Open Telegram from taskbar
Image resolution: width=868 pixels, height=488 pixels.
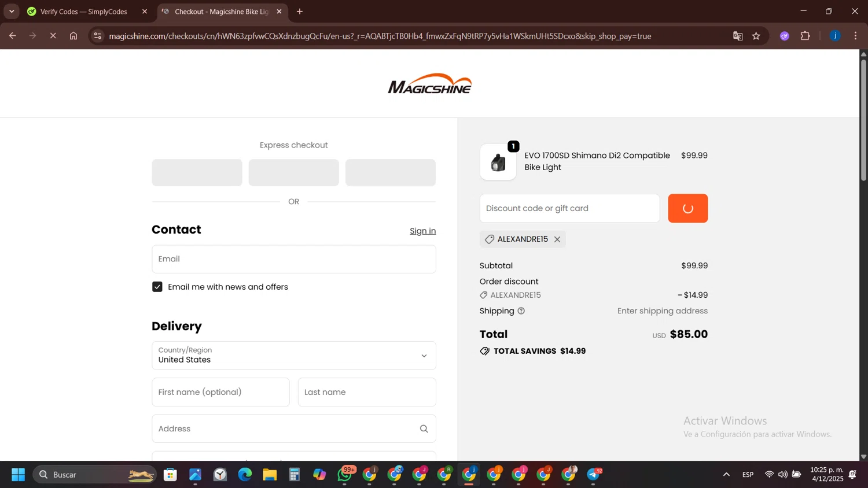coord(594,475)
